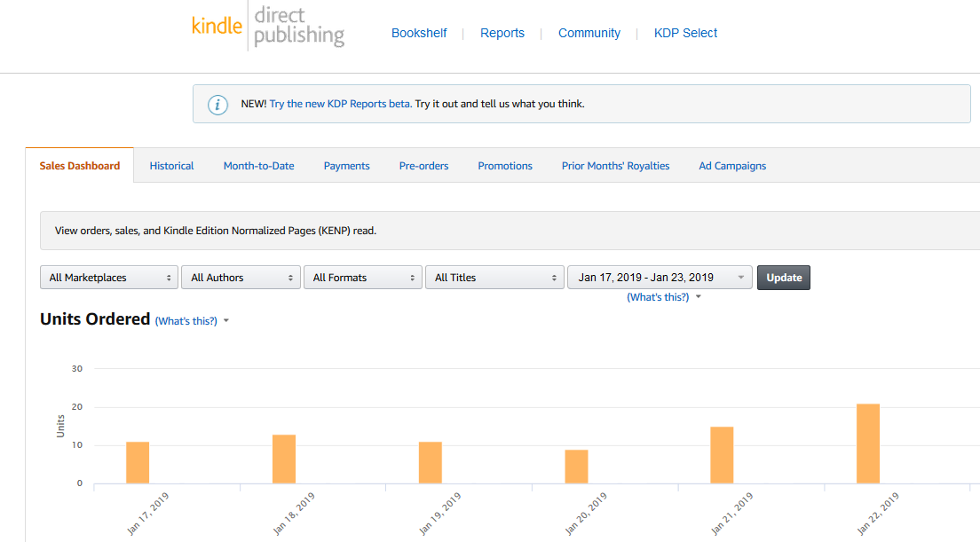Switch to the Payments tab
The image size is (980, 542).
coord(346,166)
